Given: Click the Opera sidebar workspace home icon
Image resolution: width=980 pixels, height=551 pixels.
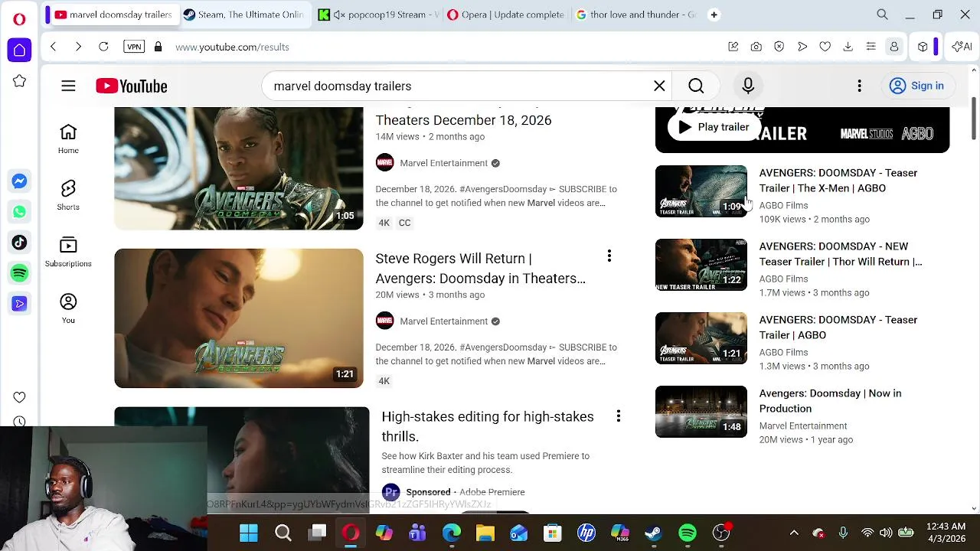Looking at the screenshot, I should 19,50.
